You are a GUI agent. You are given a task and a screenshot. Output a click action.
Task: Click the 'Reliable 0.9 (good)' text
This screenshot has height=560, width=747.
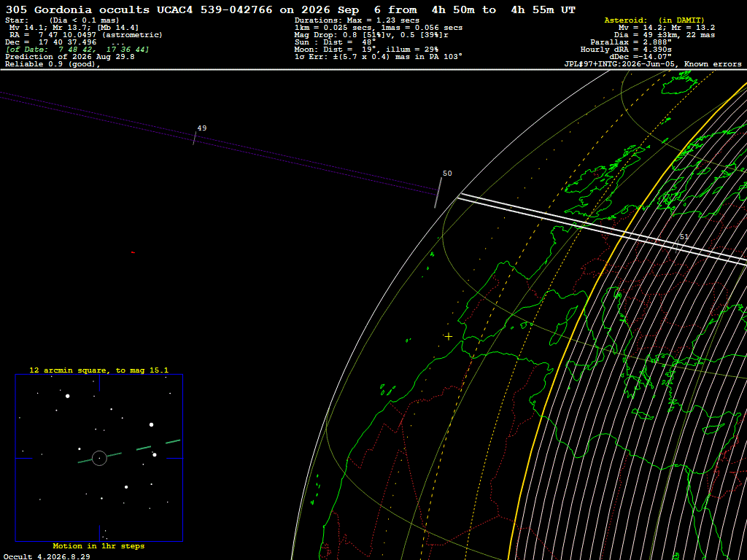click(x=53, y=64)
